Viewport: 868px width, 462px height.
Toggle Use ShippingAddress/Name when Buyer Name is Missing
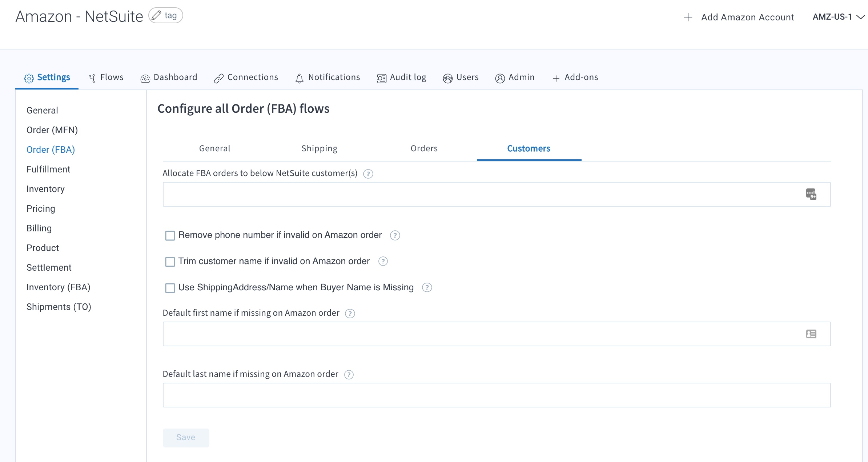coord(170,288)
